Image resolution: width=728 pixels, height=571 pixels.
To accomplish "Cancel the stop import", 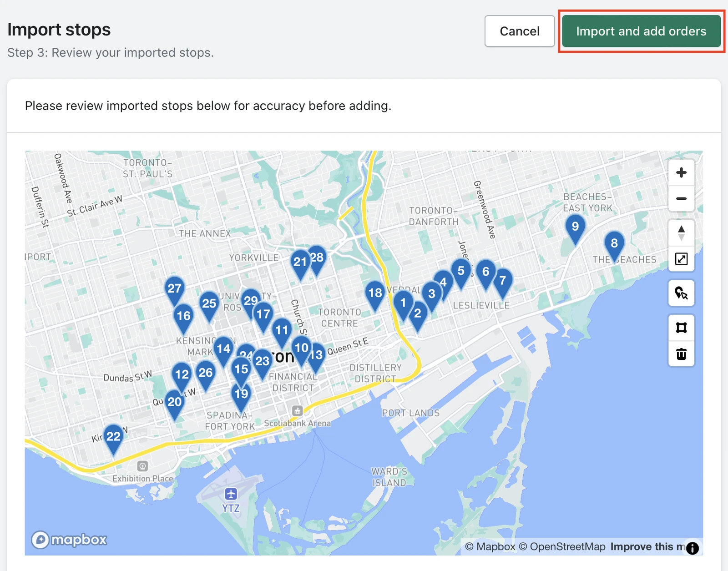I will coord(519,31).
